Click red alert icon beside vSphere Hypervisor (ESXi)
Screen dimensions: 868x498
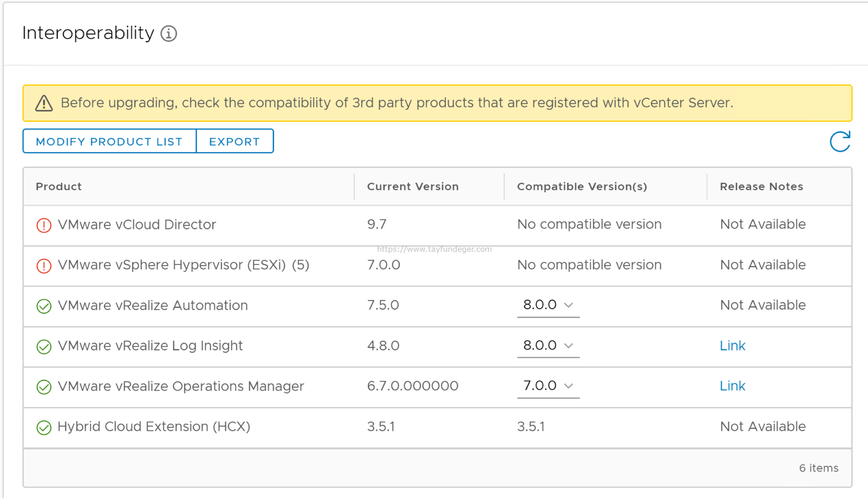click(44, 266)
